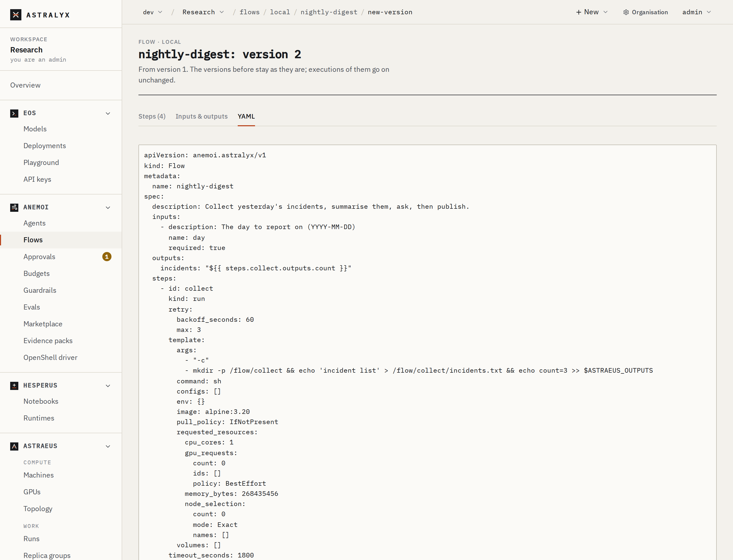The width and height of the screenshot is (733, 560).
Task: Open Evals in the sidebar
Action: click(32, 307)
